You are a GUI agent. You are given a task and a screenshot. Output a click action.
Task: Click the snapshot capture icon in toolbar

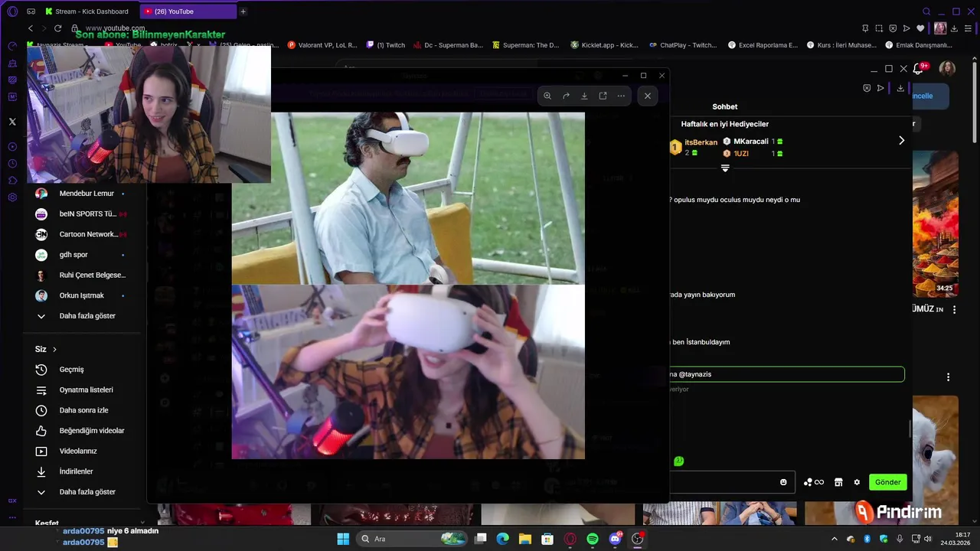click(x=879, y=28)
